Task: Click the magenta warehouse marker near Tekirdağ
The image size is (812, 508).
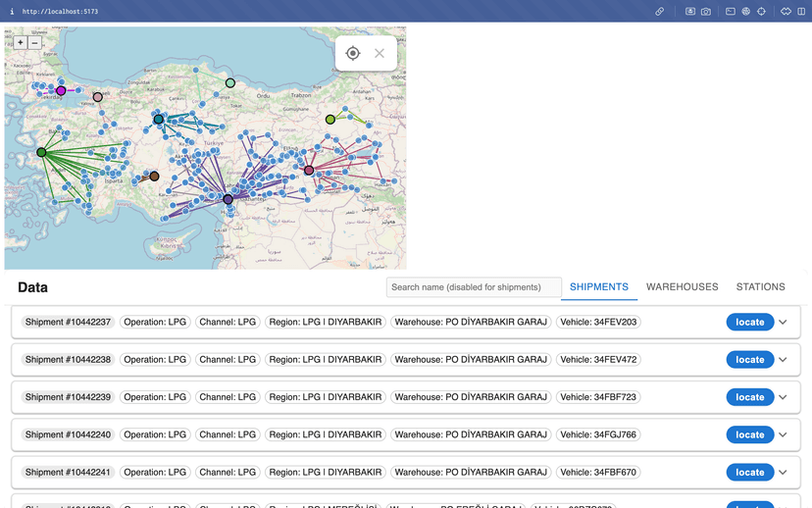Action: (x=61, y=90)
